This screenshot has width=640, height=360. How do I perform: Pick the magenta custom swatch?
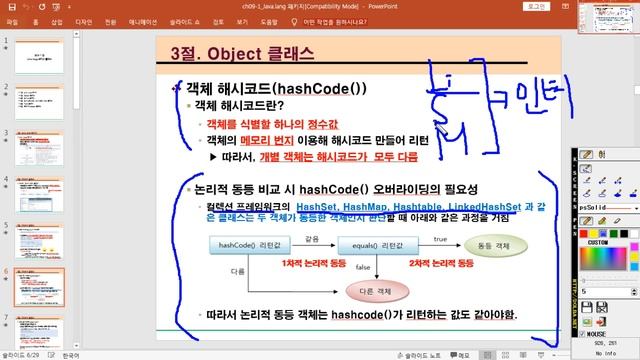click(x=634, y=247)
